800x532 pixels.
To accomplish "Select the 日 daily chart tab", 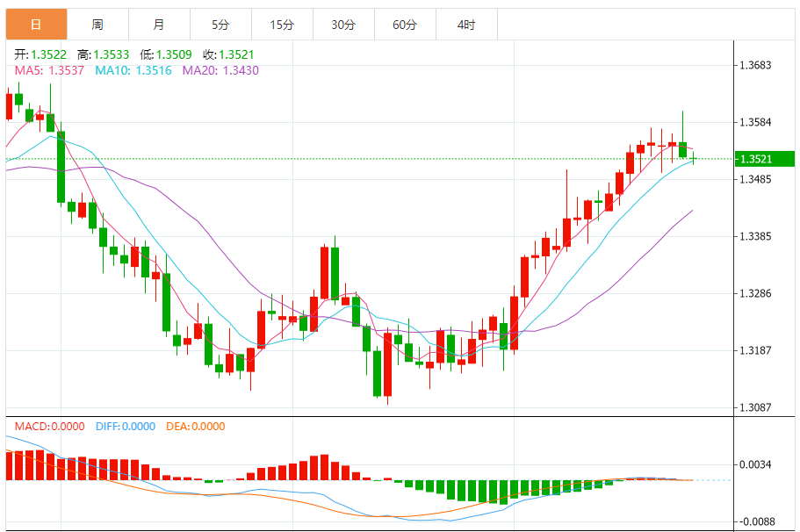I will (36, 24).
